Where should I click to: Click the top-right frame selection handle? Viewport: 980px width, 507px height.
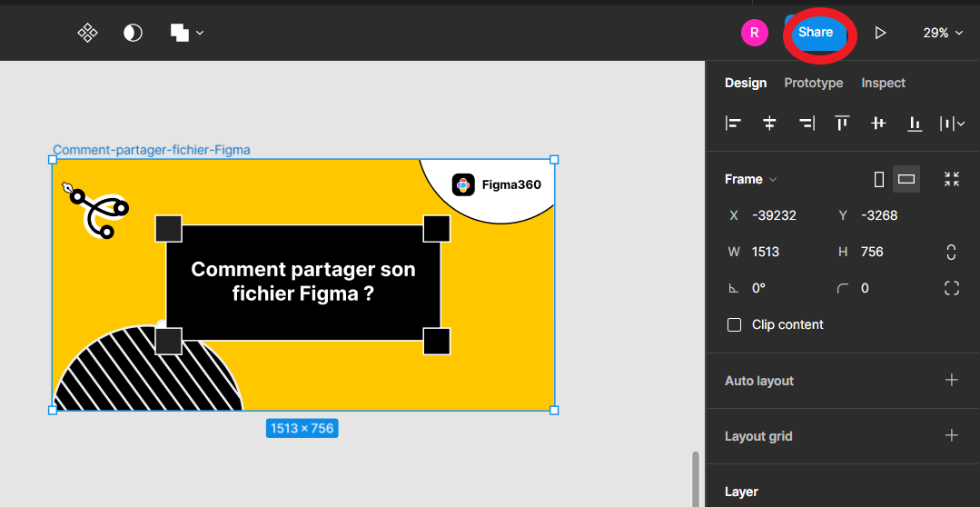point(554,160)
